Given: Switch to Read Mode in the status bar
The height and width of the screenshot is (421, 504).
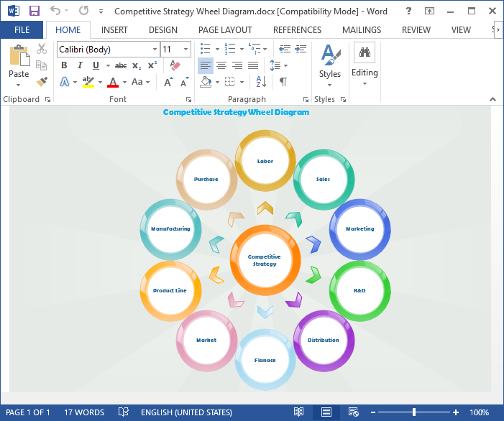Looking at the screenshot, I should coord(299,412).
